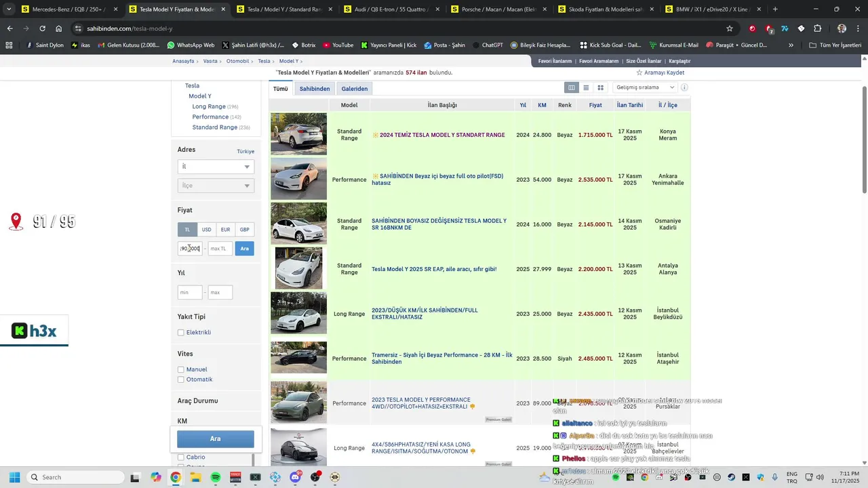Click the Ara button beside price inputs
The image size is (868, 488).
tap(244, 249)
